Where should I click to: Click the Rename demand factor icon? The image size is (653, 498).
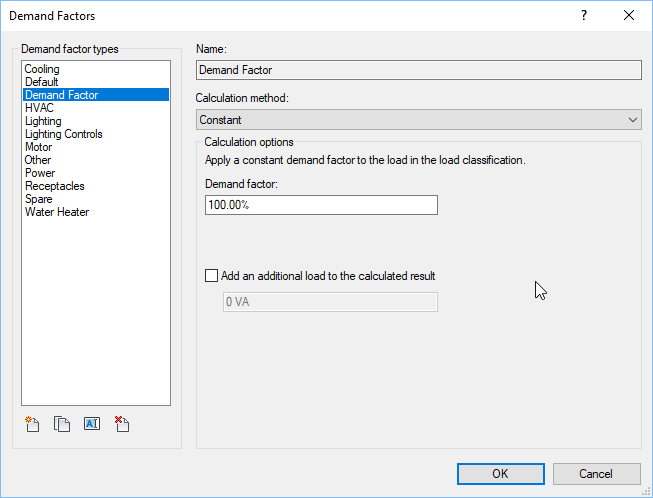(92, 424)
